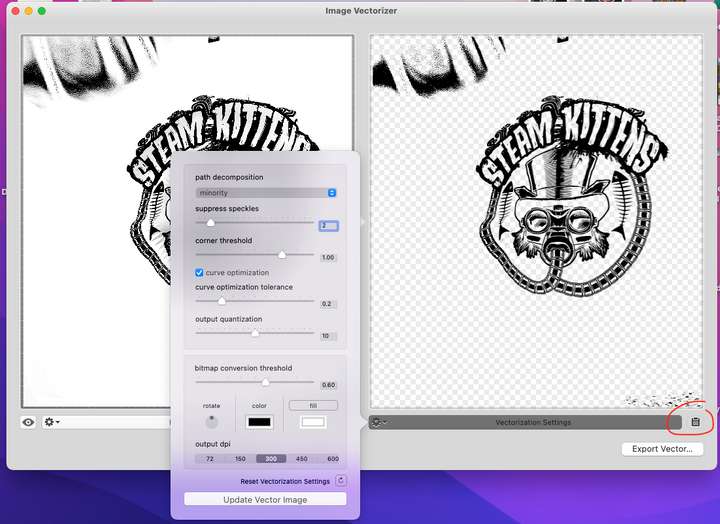The width and height of the screenshot is (720, 524).
Task: Uncheck the curve optimization checkbox
Action: click(x=199, y=273)
